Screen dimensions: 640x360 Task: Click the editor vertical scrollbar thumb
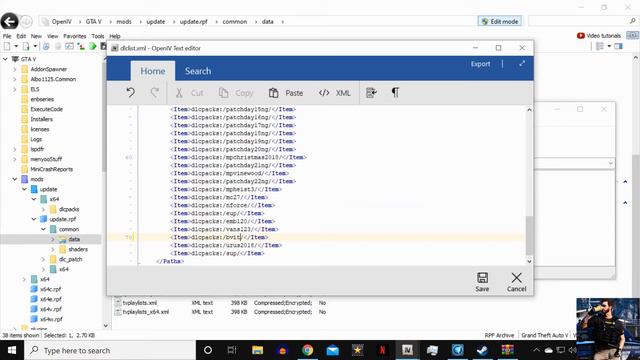[529, 235]
